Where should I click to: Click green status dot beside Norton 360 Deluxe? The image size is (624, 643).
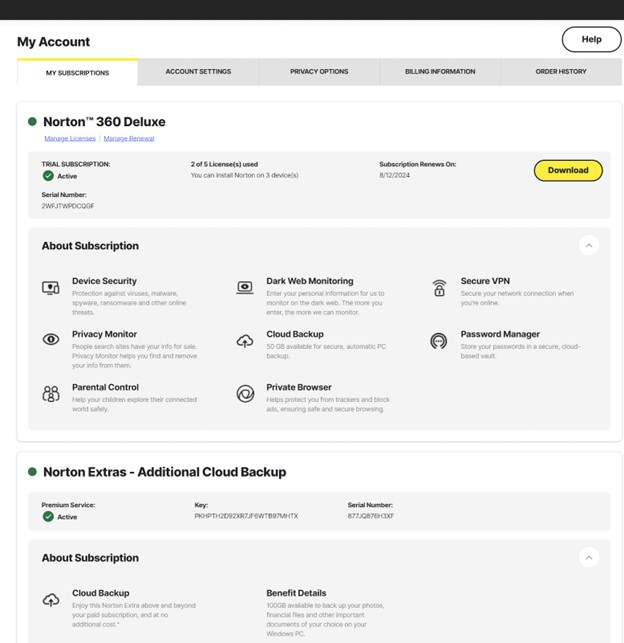(x=32, y=121)
